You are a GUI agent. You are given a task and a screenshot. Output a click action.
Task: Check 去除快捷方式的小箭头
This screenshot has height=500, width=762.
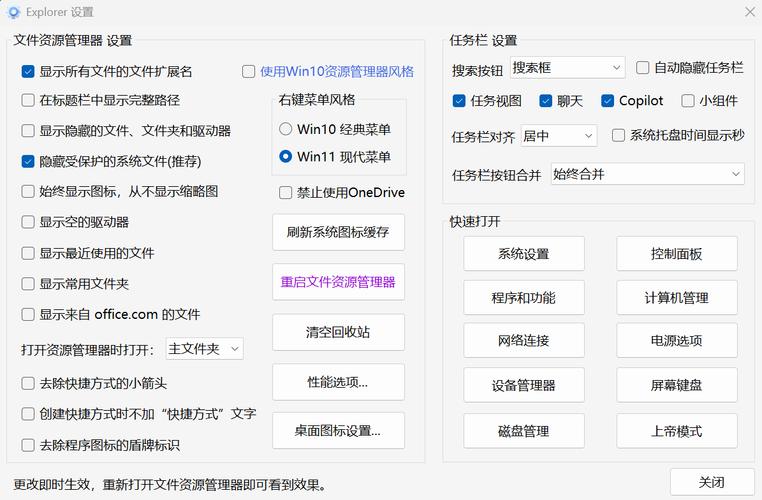28,383
